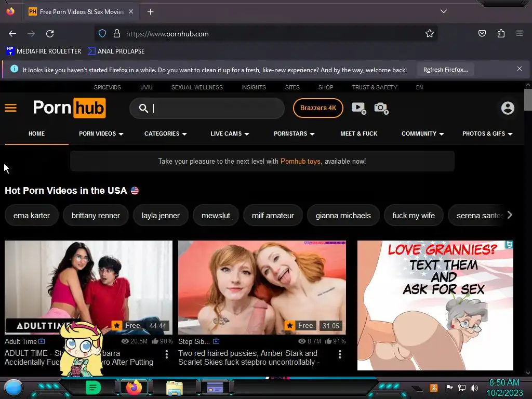This screenshot has width=532, height=399.
Task: Open File Explorer from the taskbar
Action: pyautogui.click(x=175, y=388)
